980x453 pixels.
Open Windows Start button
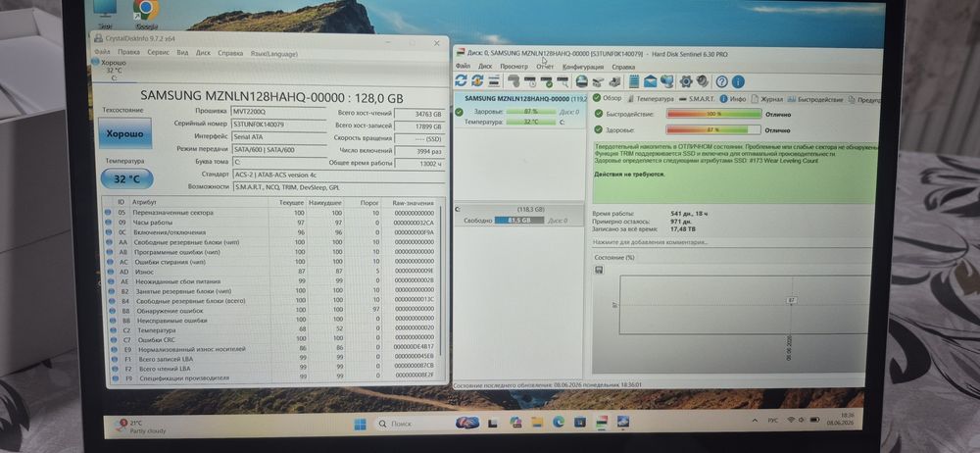361,425
